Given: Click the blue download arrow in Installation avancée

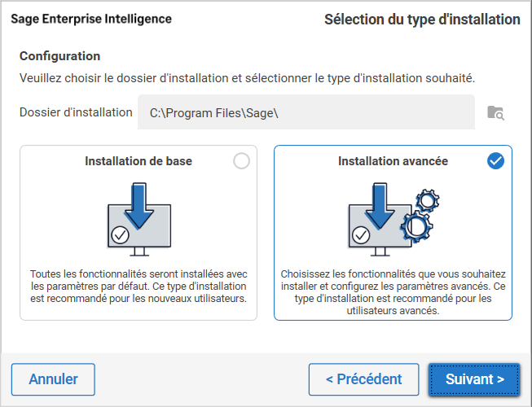Looking at the screenshot, I should [380, 207].
